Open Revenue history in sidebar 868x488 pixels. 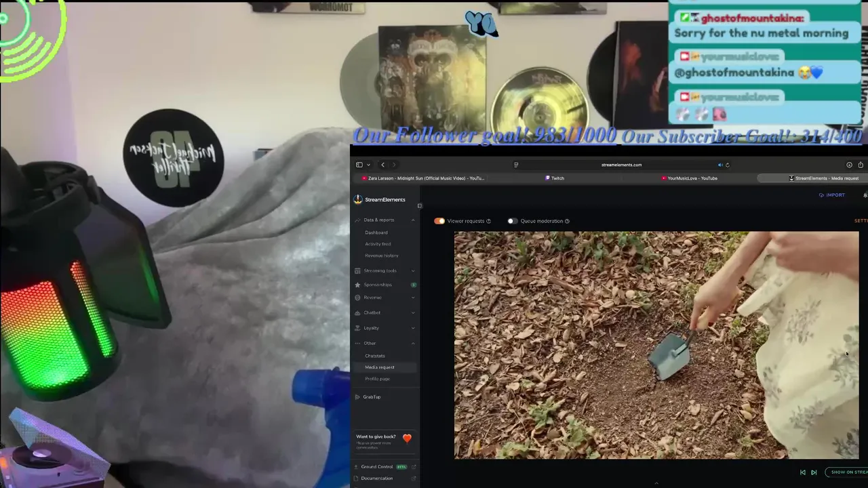pyautogui.click(x=382, y=256)
